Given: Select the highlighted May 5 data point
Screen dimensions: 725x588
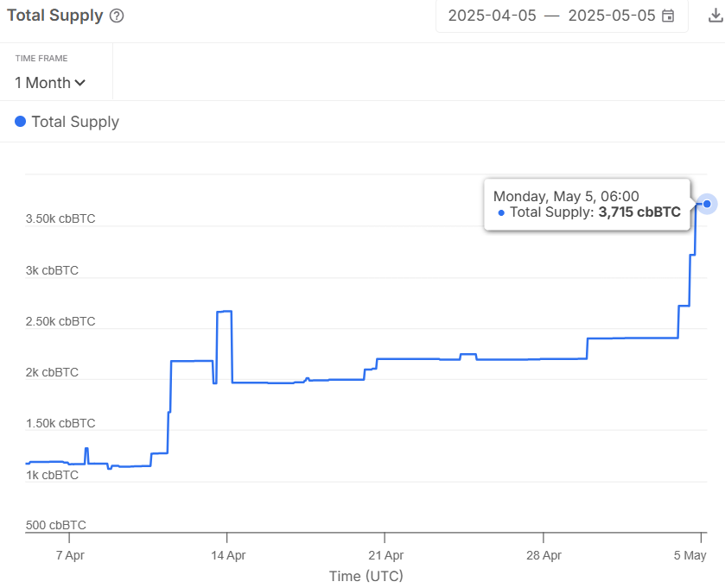Looking at the screenshot, I should tap(708, 204).
